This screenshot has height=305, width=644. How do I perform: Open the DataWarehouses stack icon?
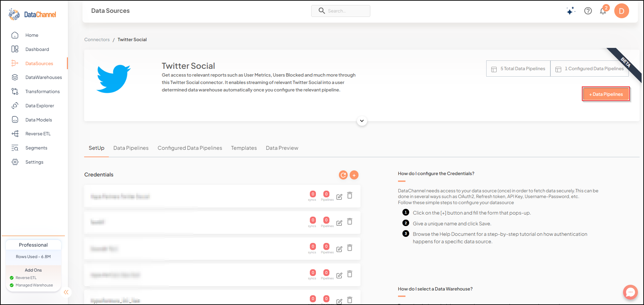(15, 77)
